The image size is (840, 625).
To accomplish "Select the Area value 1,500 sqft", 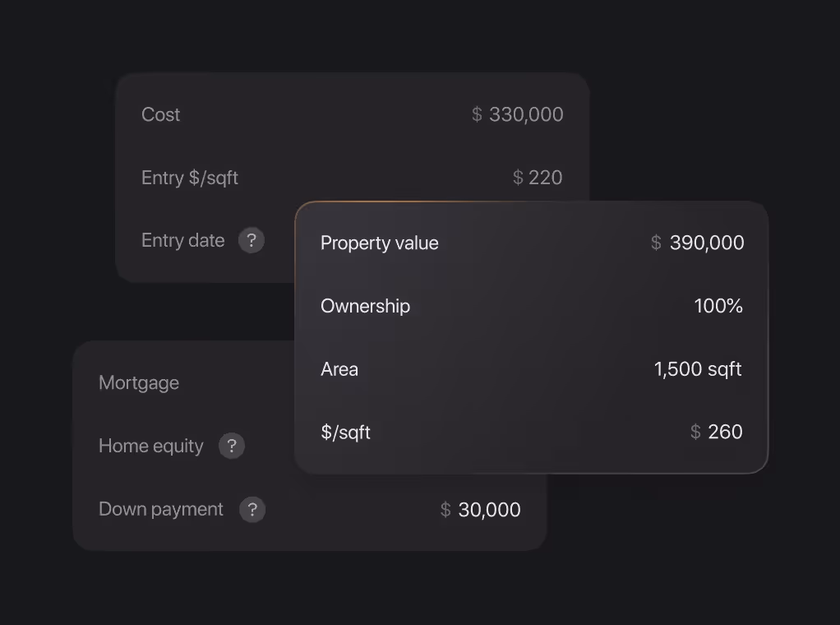I will 697,368.
